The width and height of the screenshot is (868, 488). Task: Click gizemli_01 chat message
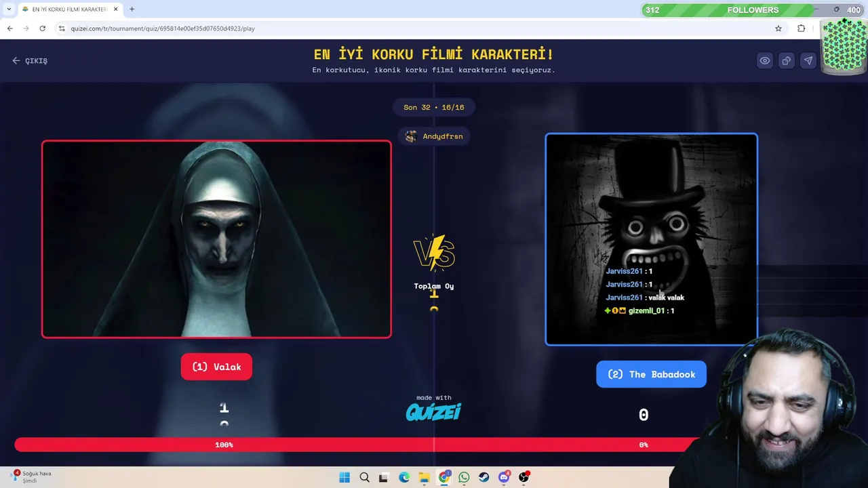[x=639, y=310]
